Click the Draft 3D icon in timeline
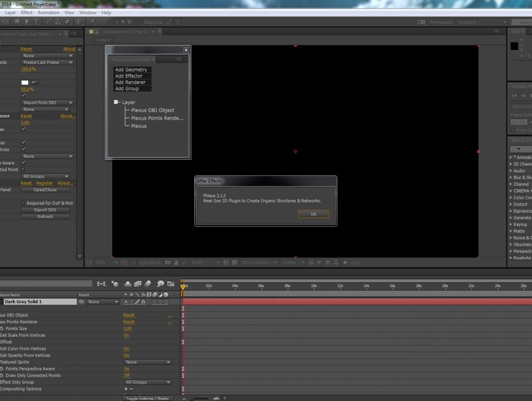Screen dimensions: 532x401 pos(115,283)
